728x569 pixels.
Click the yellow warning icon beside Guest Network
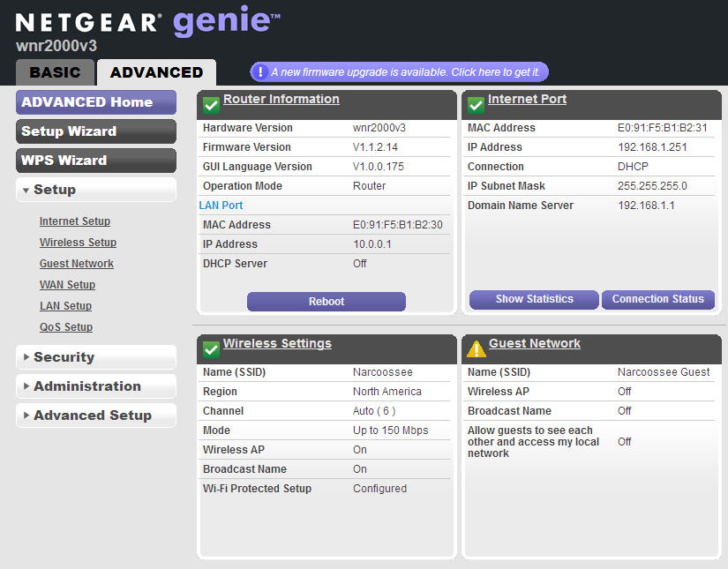pos(477,349)
